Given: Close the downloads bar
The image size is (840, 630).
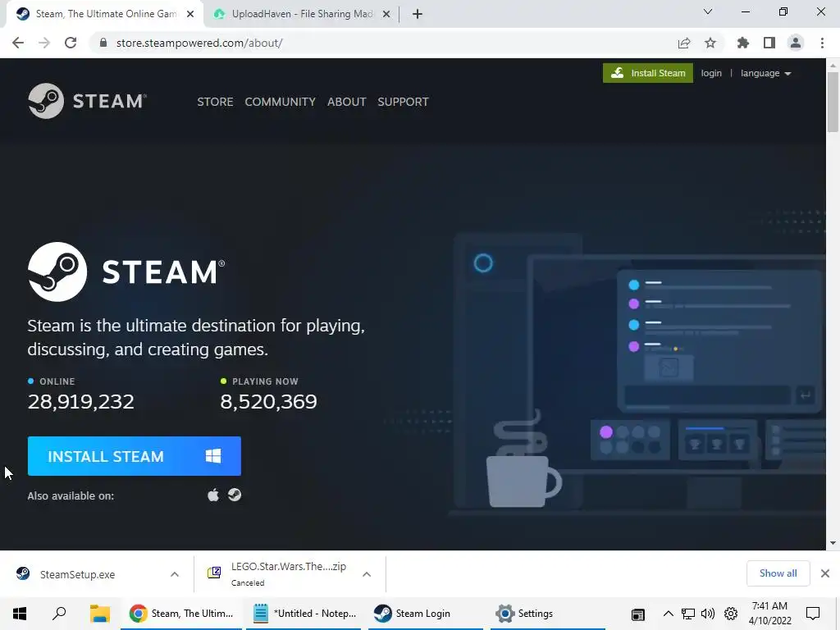Looking at the screenshot, I should (825, 573).
